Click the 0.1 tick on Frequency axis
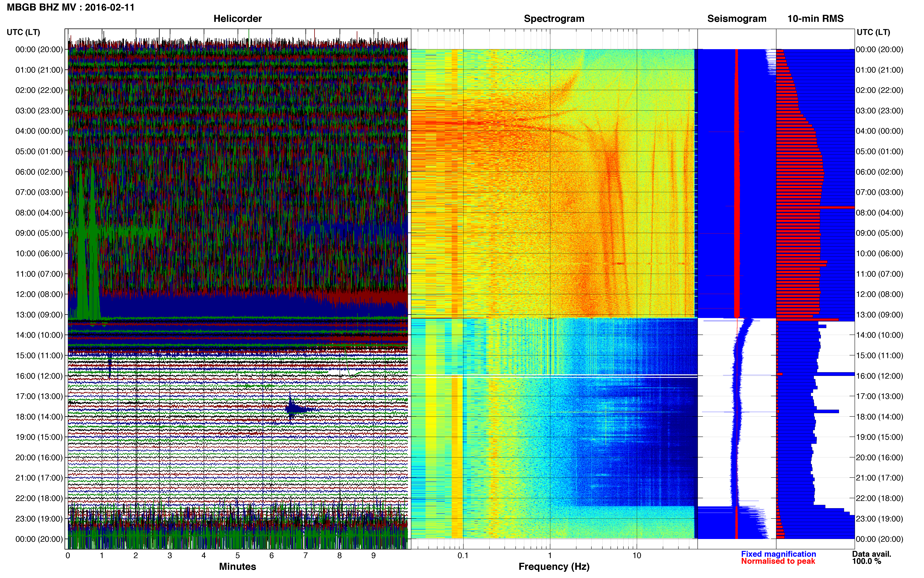The image size is (924, 578). 463,556
